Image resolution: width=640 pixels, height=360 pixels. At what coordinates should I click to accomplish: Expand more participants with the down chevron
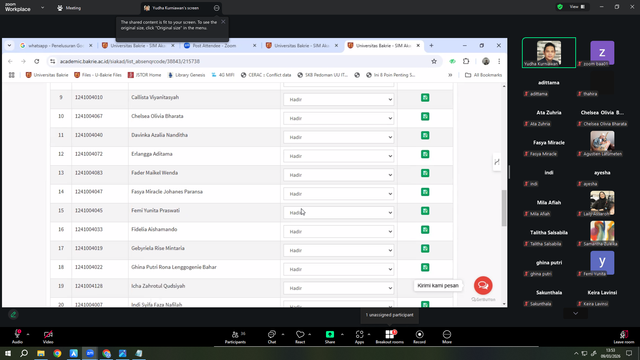tap(576, 313)
